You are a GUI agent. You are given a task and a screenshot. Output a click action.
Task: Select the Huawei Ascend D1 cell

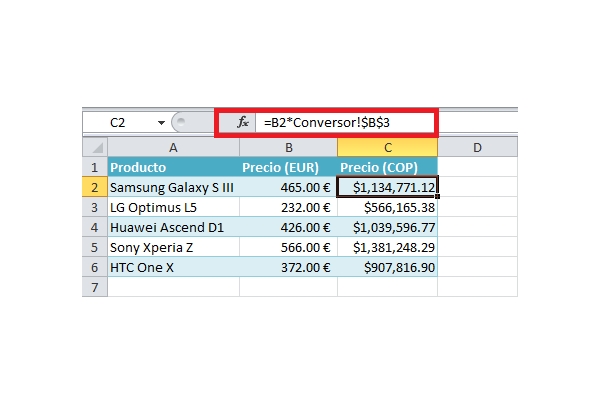pyautogui.click(x=173, y=227)
